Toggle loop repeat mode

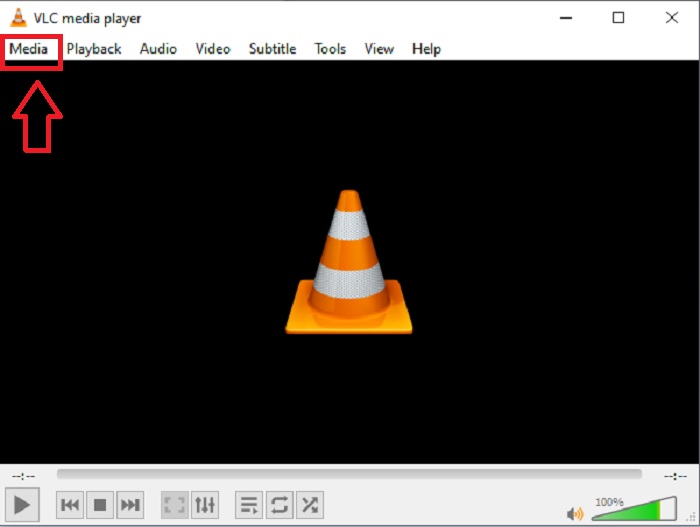[x=280, y=505]
